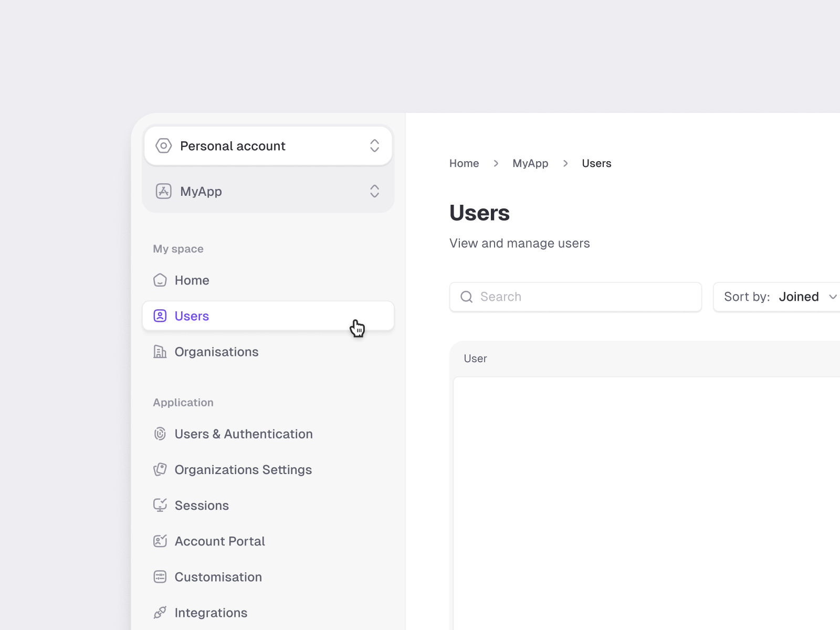Image resolution: width=840 pixels, height=630 pixels.
Task: Click the Users breadcrumb item
Action: 596,163
